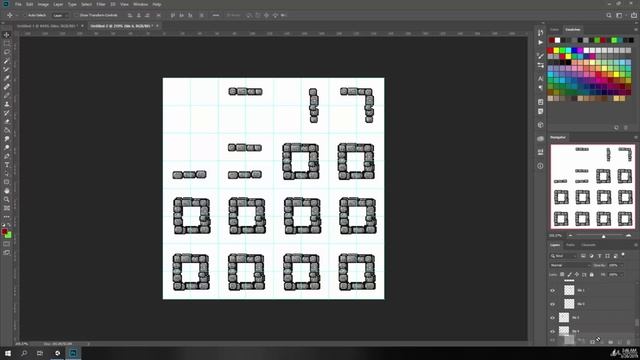Hide the tile 4 layer eye
This screenshot has width=640, height=360.
[x=553, y=331]
